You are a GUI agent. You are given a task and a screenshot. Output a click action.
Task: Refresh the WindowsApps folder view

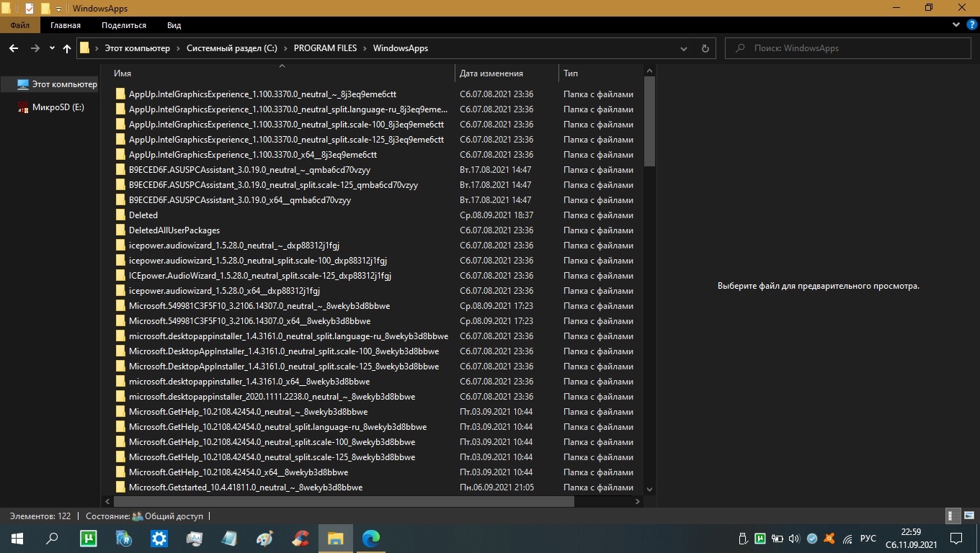pyautogui.click(x=705, y=48)
